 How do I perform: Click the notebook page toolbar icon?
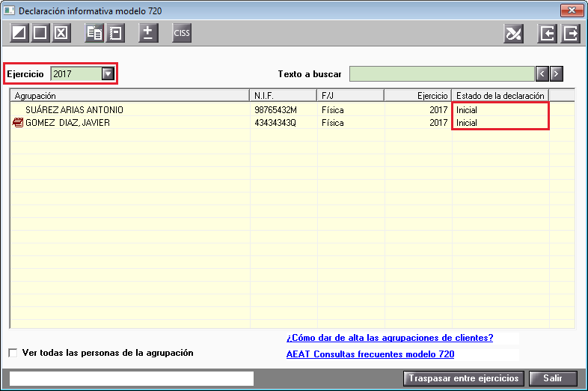[x=115, y=33]
